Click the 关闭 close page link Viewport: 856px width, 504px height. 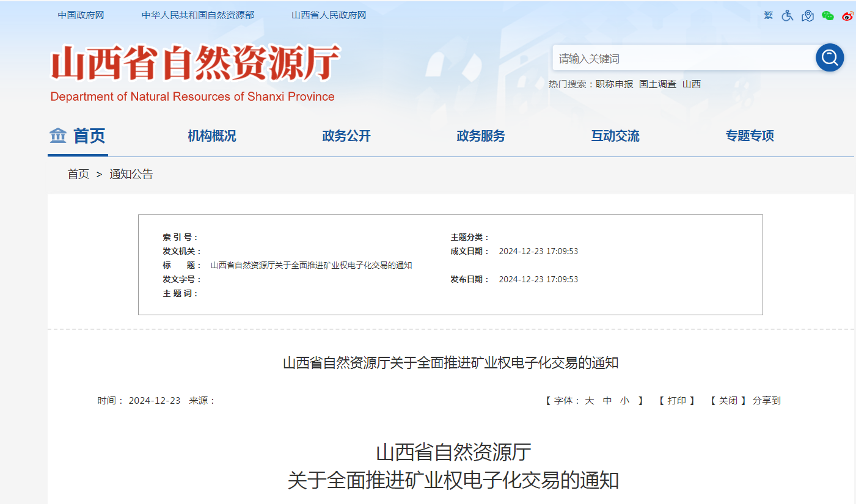click(728, 401)
